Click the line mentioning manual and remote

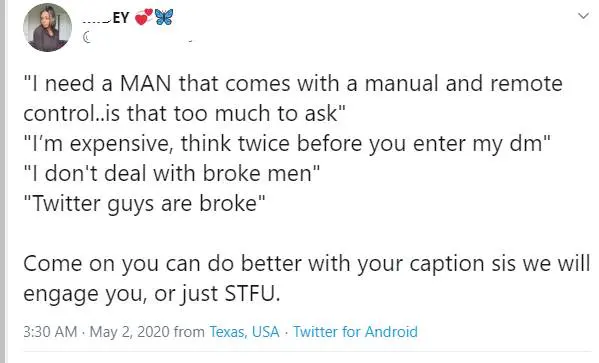293,83
